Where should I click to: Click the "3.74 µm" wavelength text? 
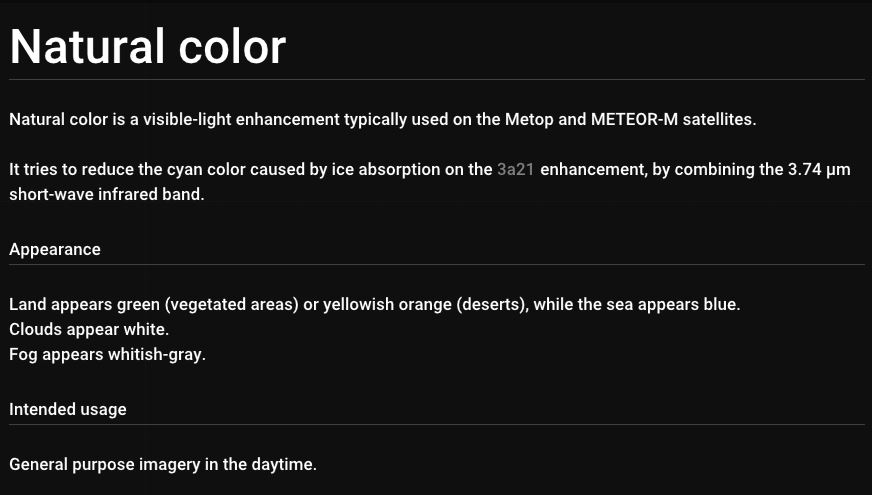819,170
